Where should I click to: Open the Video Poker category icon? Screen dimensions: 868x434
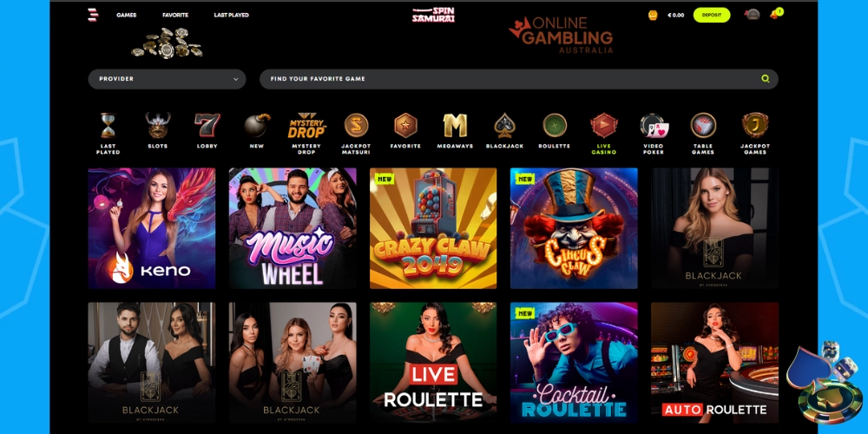[654, 126]
